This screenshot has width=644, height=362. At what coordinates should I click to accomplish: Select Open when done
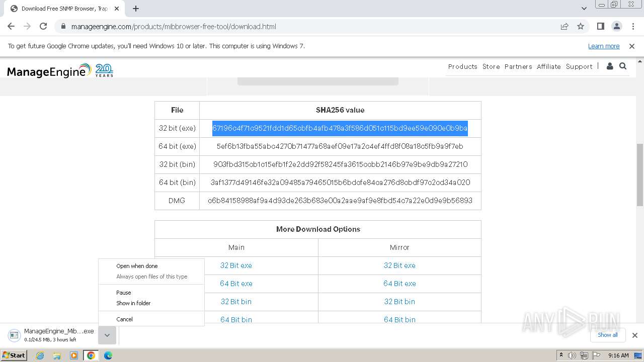coord(151,266)
